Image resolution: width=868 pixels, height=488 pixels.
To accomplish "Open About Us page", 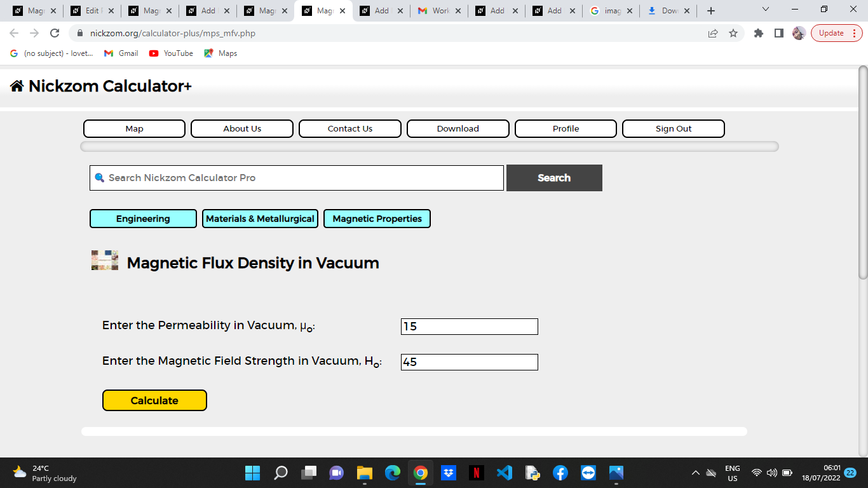I will pyautogui.click(x=242, y=128).
